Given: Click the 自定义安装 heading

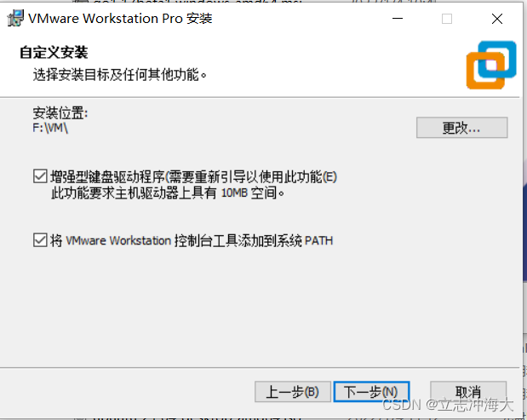Looking at the screenshot, I should pos(54,52).
